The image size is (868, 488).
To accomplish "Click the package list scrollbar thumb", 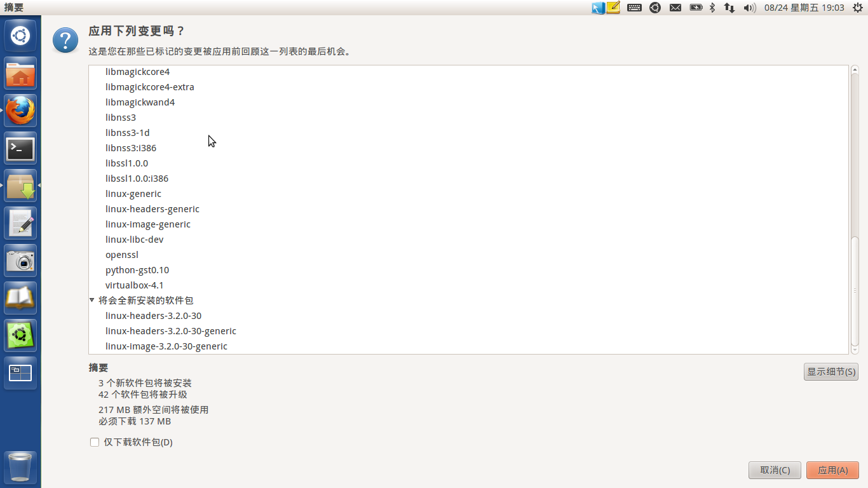I will pyautogui.click(x=855, y=290).
